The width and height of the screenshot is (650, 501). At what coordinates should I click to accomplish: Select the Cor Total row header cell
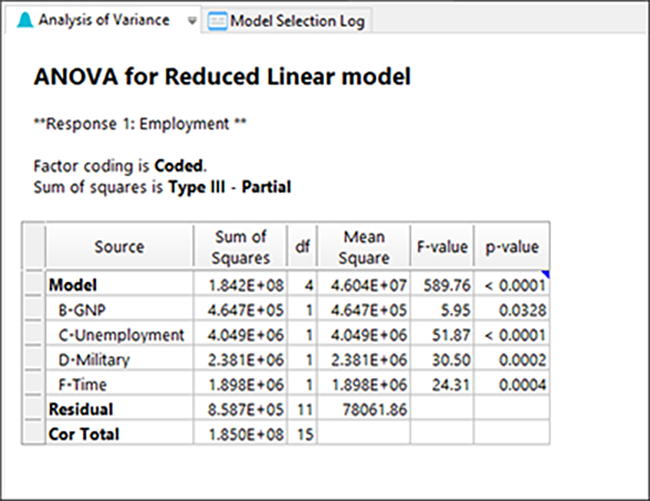click(34, 432)
